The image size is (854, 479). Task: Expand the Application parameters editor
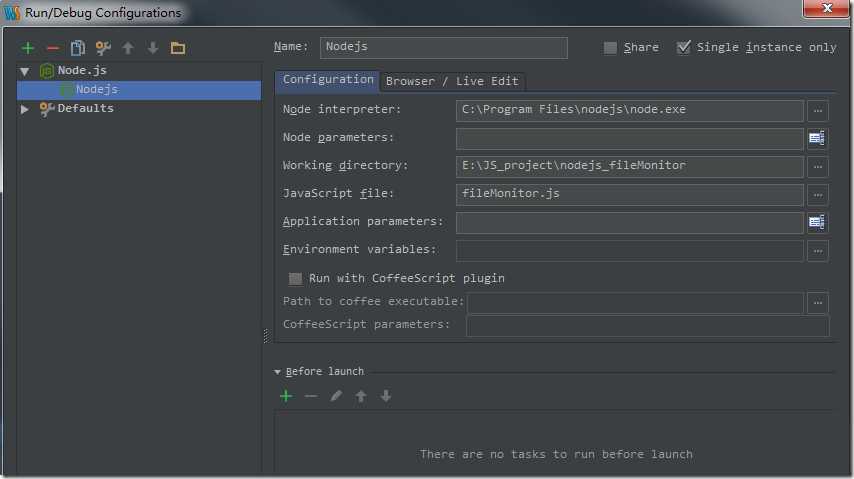tap(816, 222)
